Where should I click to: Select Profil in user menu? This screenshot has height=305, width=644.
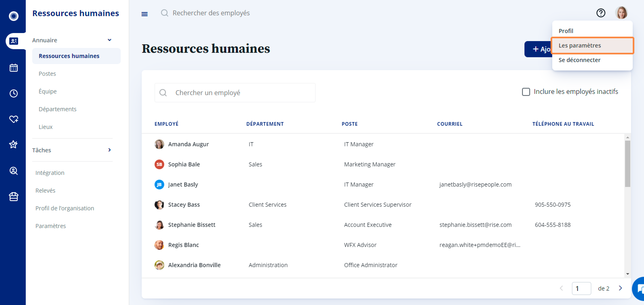coord(592,31)
